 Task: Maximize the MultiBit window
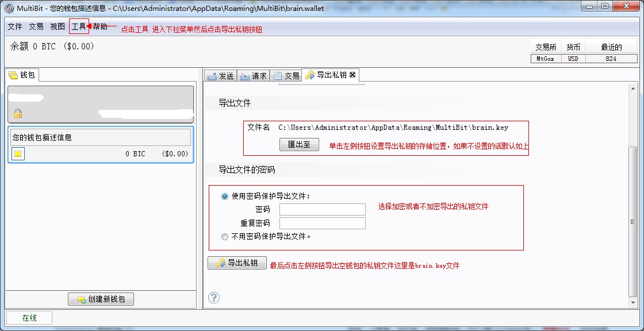tap(605, 6)
